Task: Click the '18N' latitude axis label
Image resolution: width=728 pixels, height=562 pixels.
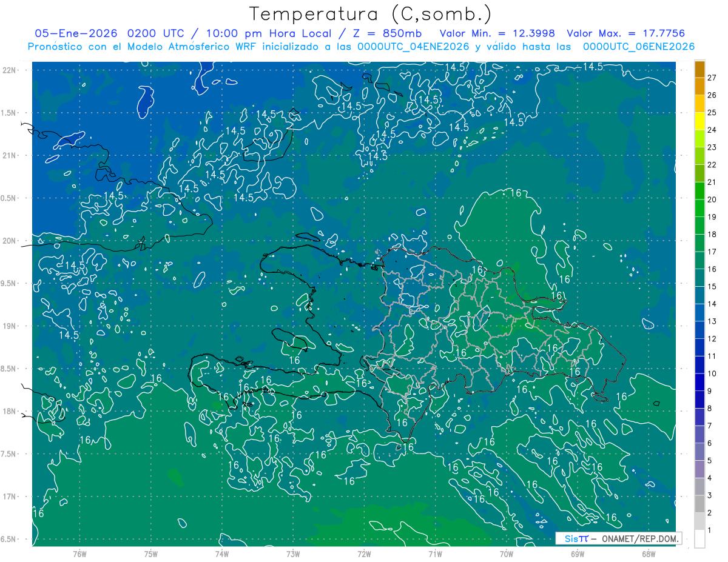Action: [8, 411]
